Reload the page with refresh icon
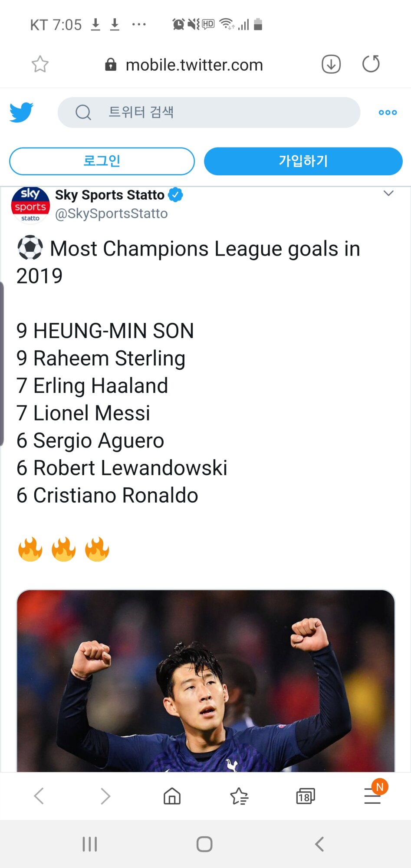Screen dimensions: 411x868 (x=371, y=64)
